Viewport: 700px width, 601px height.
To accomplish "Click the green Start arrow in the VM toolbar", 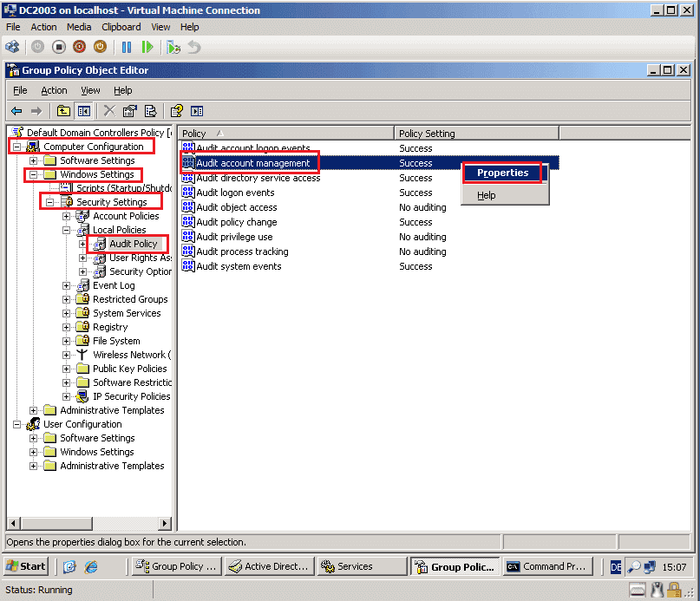I will 148,47.
